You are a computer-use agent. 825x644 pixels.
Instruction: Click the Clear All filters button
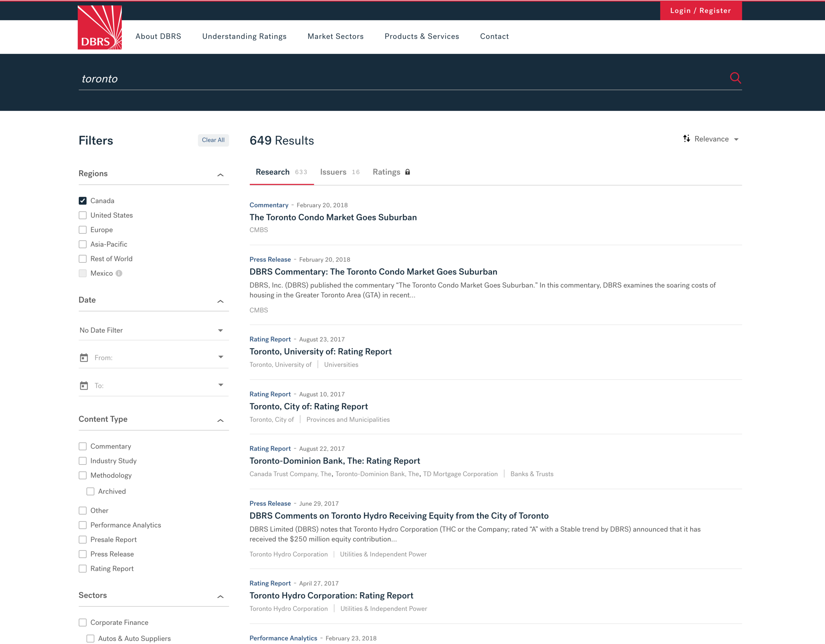[x=213, y=140]
